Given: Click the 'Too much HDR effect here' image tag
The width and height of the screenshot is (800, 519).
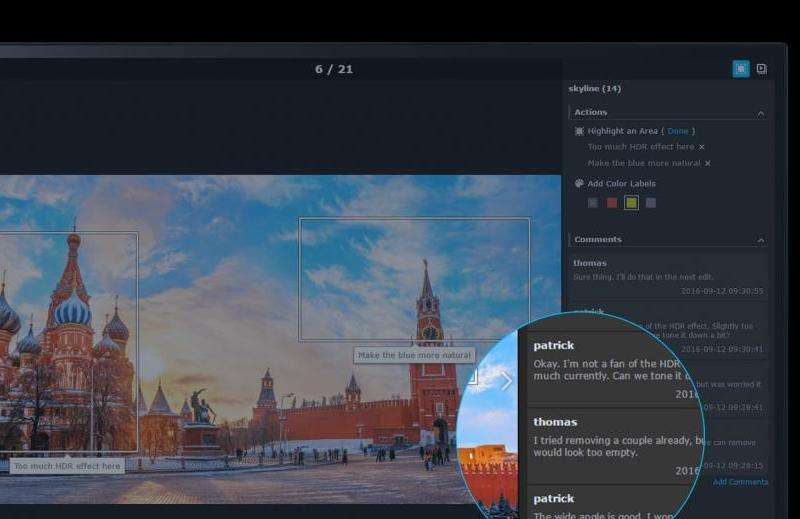Looking at the screenshot, I should (67, 466).
